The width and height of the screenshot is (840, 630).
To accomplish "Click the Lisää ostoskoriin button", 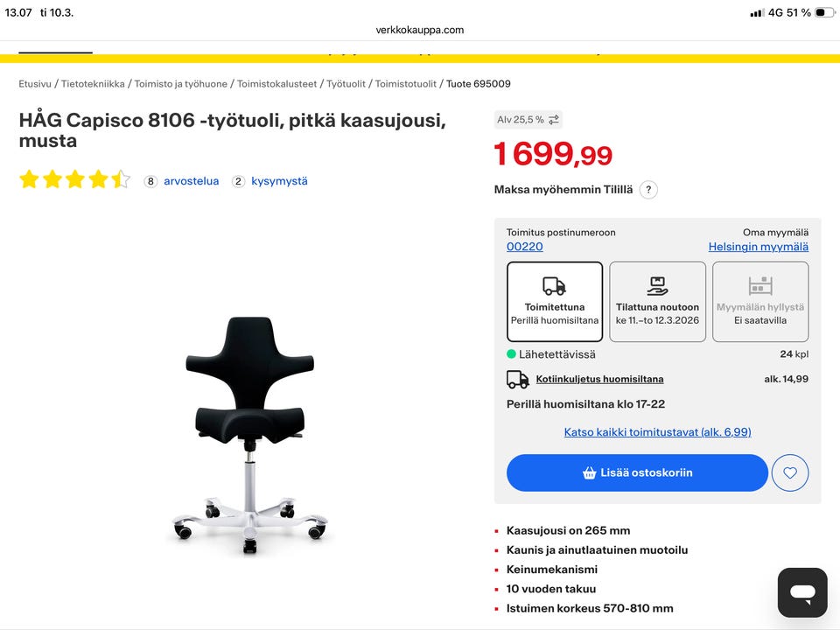I will pyautogui.click(x=636, y=472).
